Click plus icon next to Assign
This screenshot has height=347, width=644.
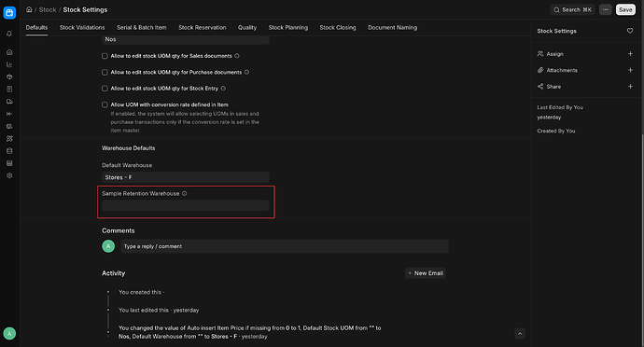[630, 54]
